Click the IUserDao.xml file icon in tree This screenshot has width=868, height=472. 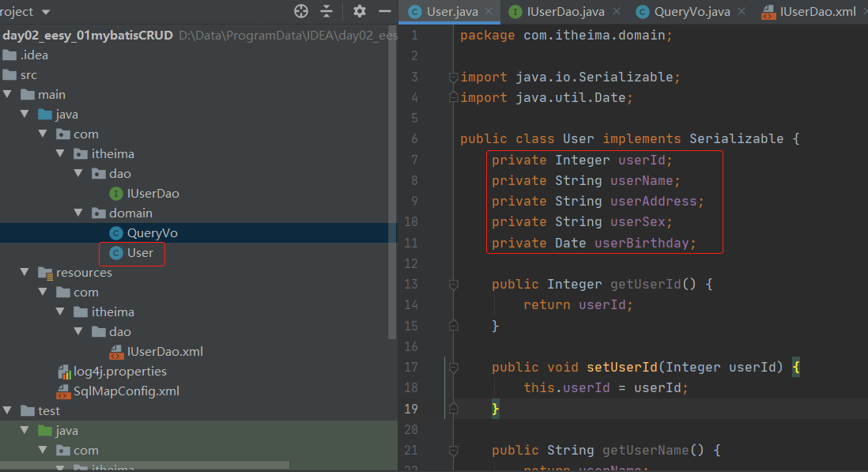click(x=116, y=352)
